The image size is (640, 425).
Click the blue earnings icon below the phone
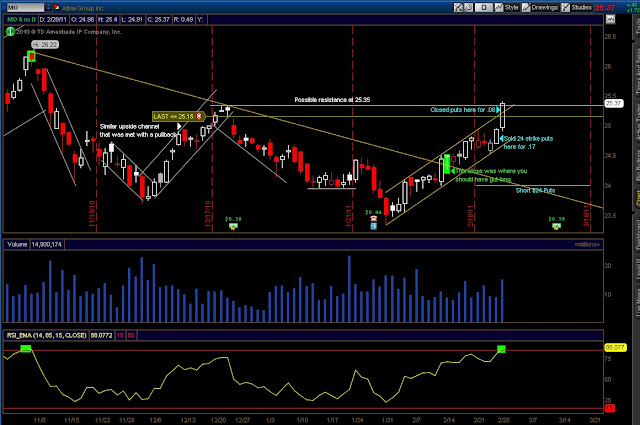tap(373, 227)
